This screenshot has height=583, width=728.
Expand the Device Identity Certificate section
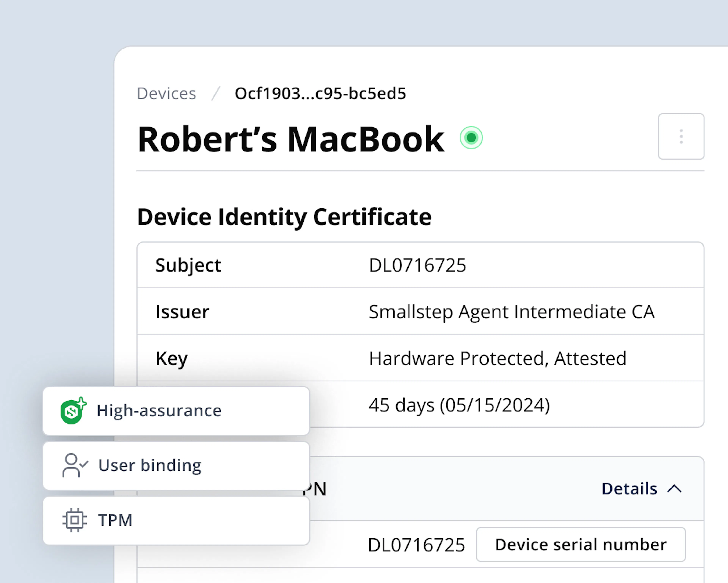coord(284,217)
